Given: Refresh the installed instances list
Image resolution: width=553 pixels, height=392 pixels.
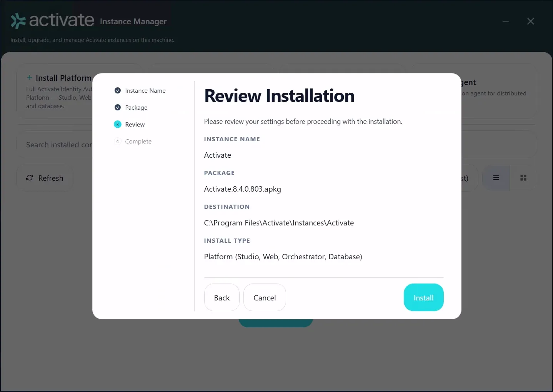Looking at the screenshot, I should (x=45, y=178).
